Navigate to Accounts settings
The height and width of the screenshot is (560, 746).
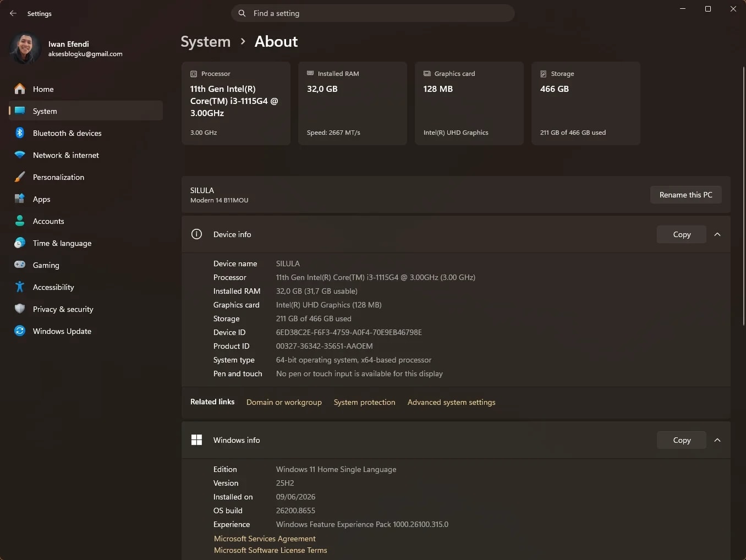coord(86,221)
